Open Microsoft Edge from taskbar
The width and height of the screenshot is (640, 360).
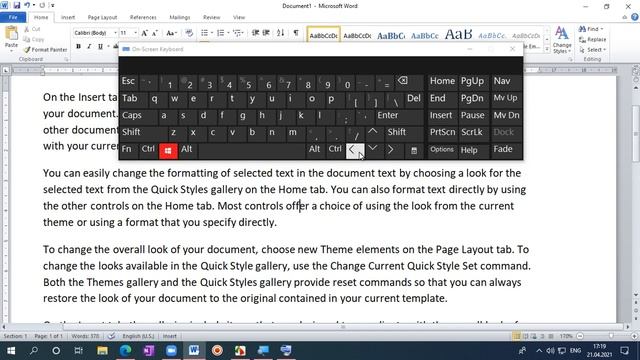pos(125,350)
